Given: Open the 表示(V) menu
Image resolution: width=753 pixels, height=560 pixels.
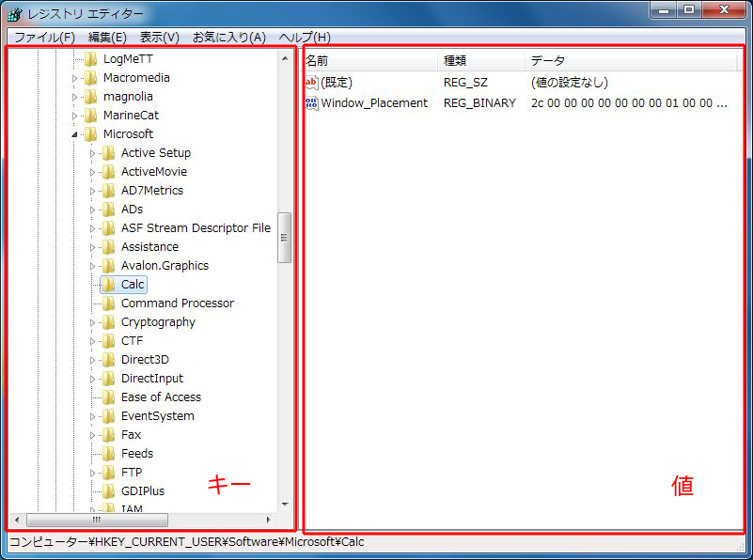Looking at the screenshot, I should click(160, 38).
